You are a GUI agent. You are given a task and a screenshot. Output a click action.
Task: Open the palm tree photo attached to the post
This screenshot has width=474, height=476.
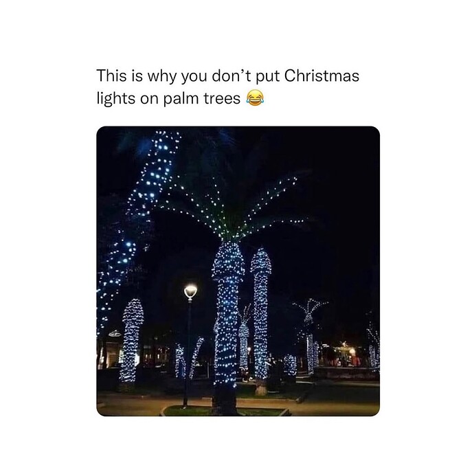(238, 271)
